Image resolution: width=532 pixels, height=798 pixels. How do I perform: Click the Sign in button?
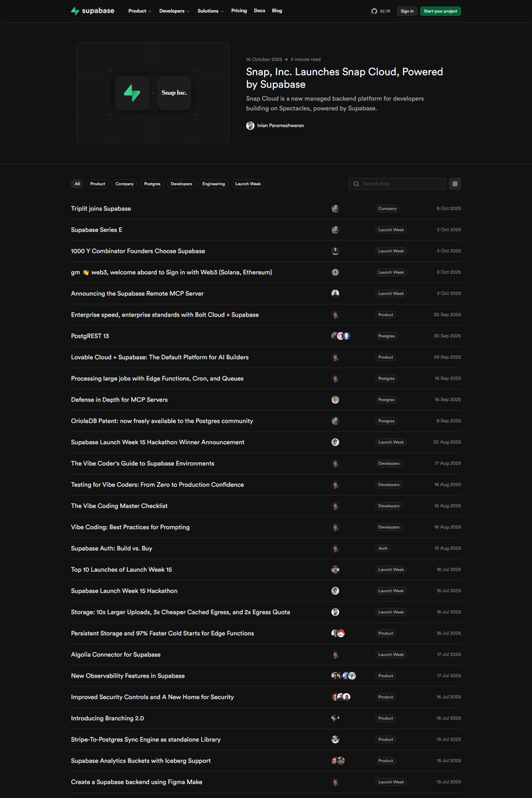407,11
